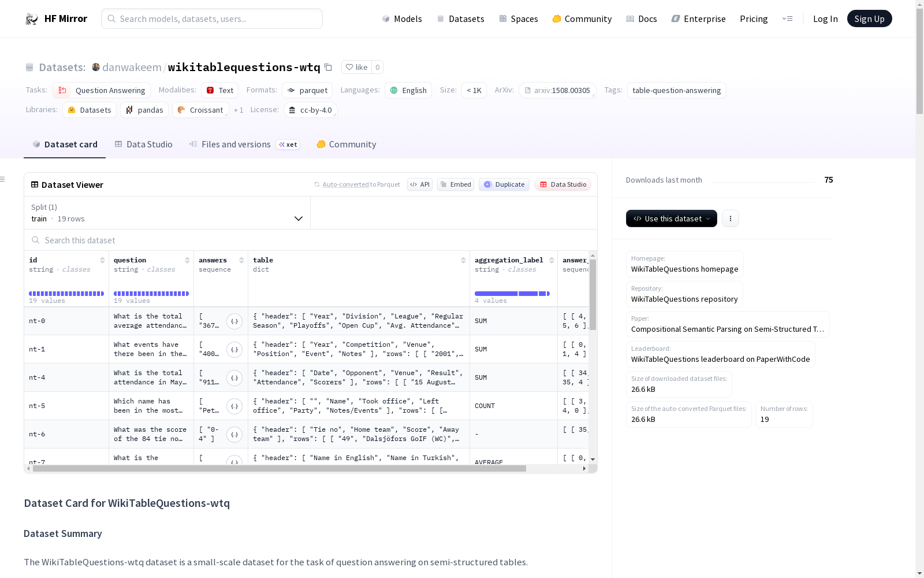Screen dimensions: 924x578
Task: Click the left sidebar toggle lines icon
Action: [x=3, y=179]
